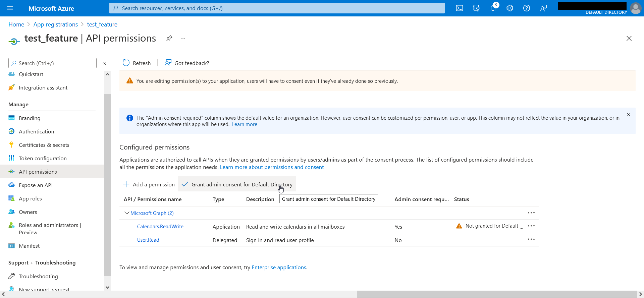Open the Calendars.ReadWrite permission
This screenshot has height=298, width=644.
pos(160,227)
